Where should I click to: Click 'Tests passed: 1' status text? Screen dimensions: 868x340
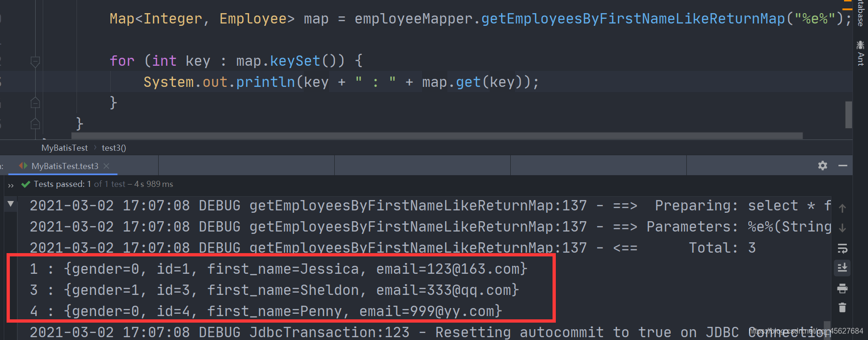(62, 184)
